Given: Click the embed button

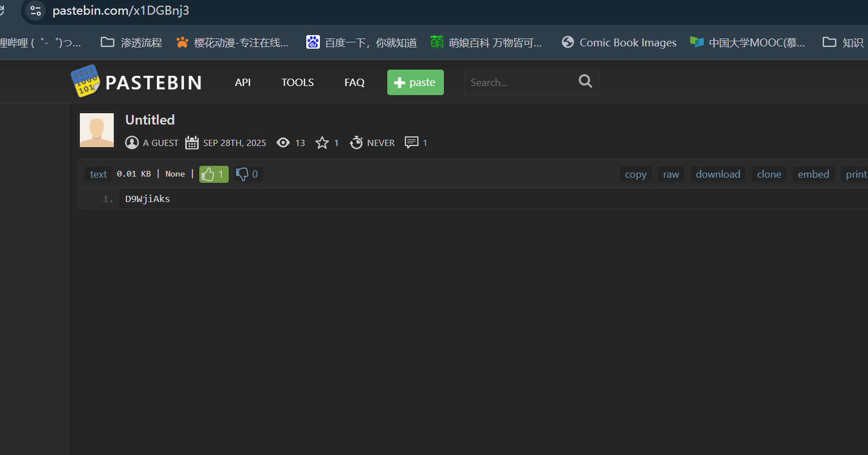Looking at the screenshot, I should [814, 174].
